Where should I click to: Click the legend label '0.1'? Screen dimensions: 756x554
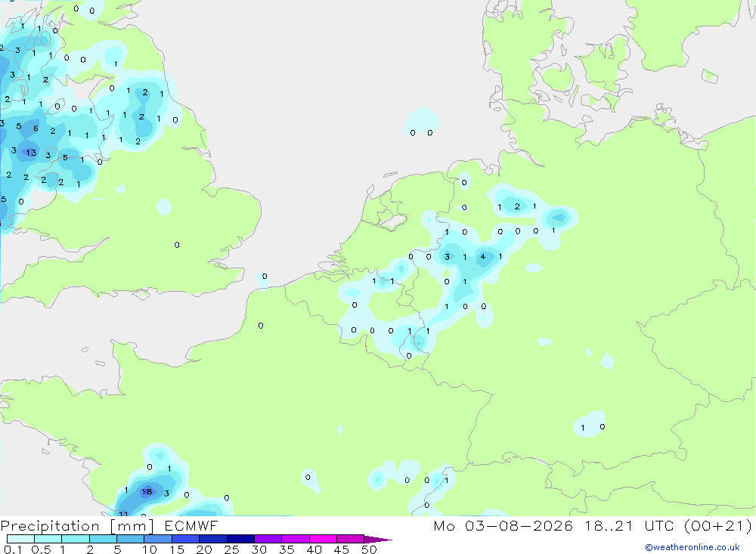[13, 549]
